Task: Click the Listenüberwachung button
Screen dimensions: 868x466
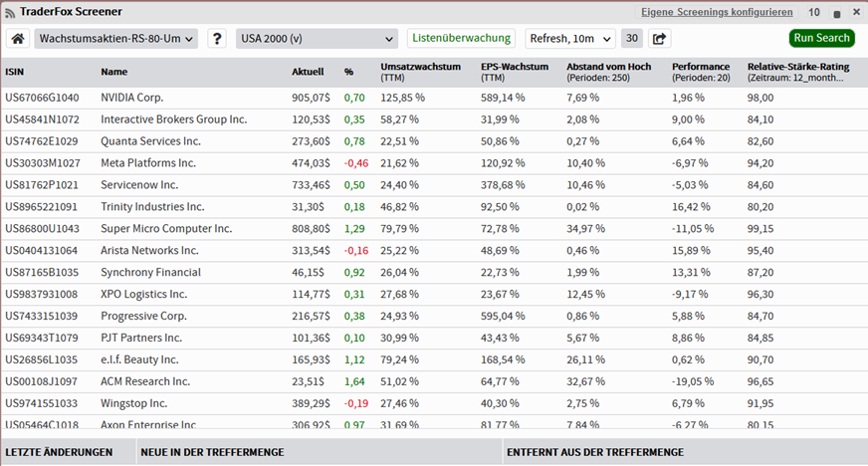Action: pyautogui.click(x=461, y=38)
